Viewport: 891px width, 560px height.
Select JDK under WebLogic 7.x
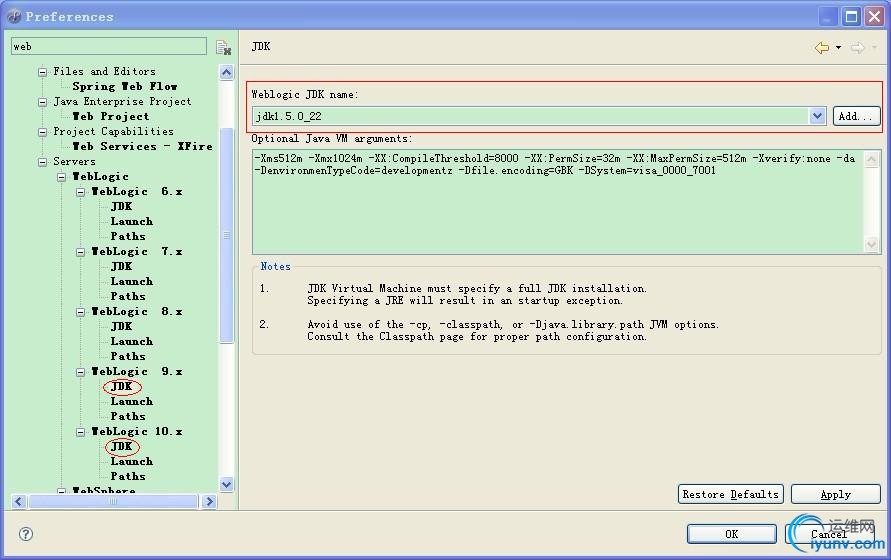122,266
